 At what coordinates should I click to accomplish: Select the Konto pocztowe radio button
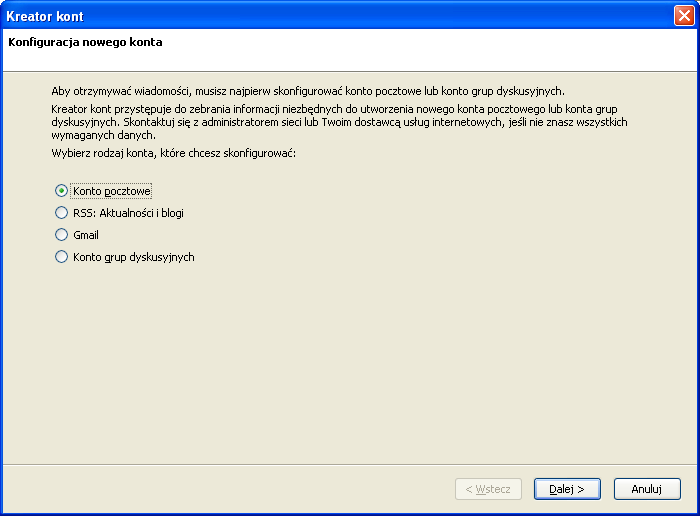[62, 191]
